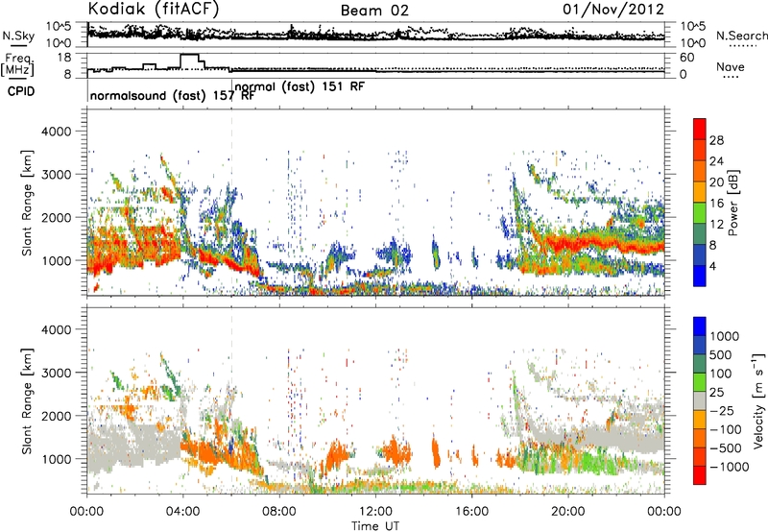
Task: Click the N.Sky solid line legend sample
Action: pos(18,45)
